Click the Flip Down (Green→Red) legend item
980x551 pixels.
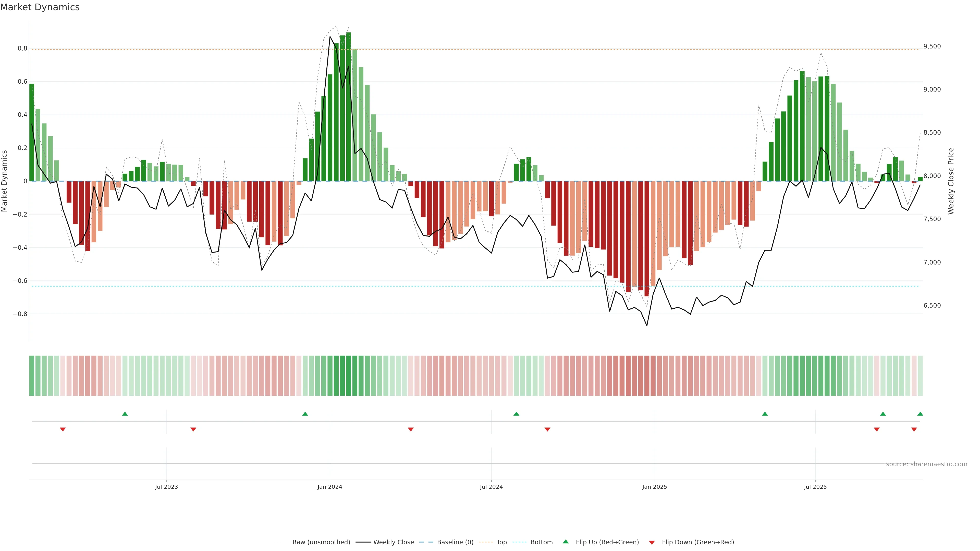[698, 542]
